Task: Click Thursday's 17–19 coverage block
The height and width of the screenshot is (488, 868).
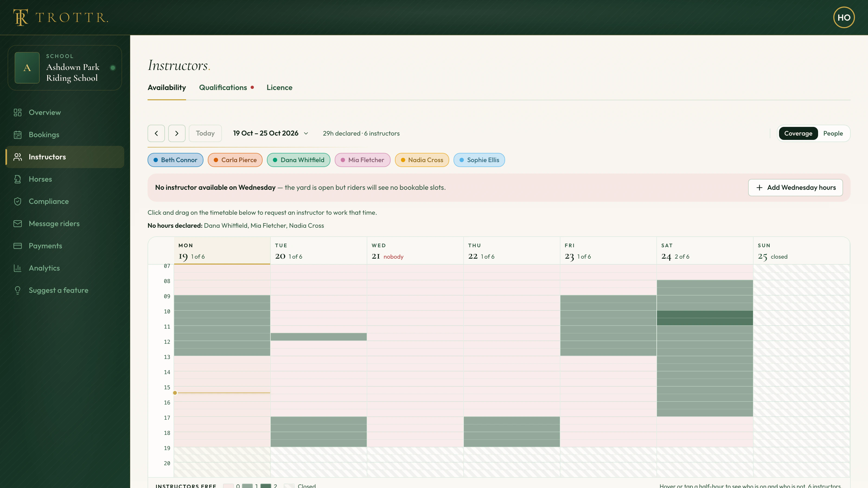Action: click(x=512, y=432)
